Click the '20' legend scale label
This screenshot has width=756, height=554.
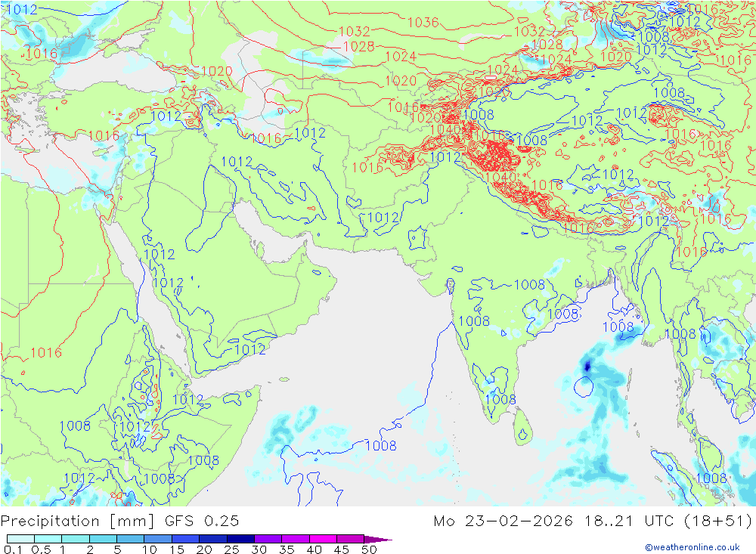click(x=204, y=549)
